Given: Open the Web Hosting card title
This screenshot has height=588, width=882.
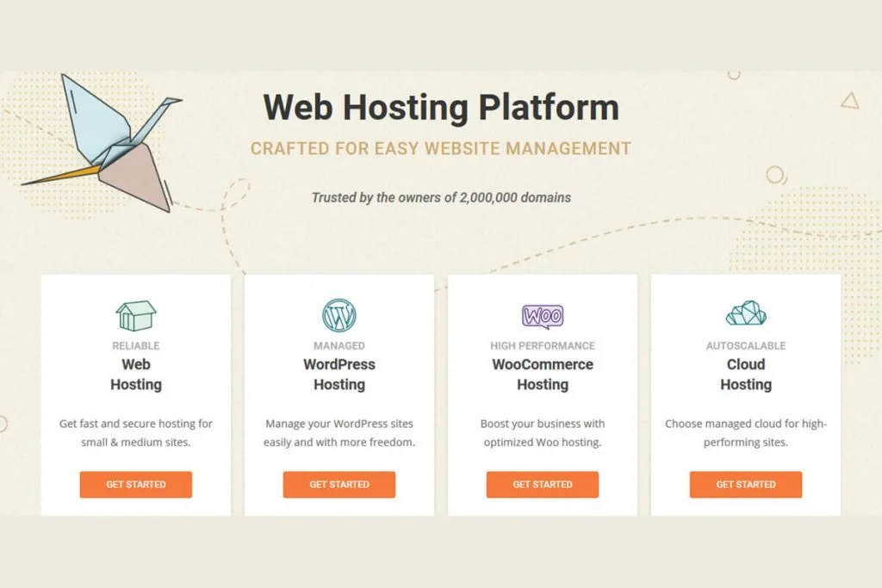Looking at the screenshot, I should (x=135, y=374).
